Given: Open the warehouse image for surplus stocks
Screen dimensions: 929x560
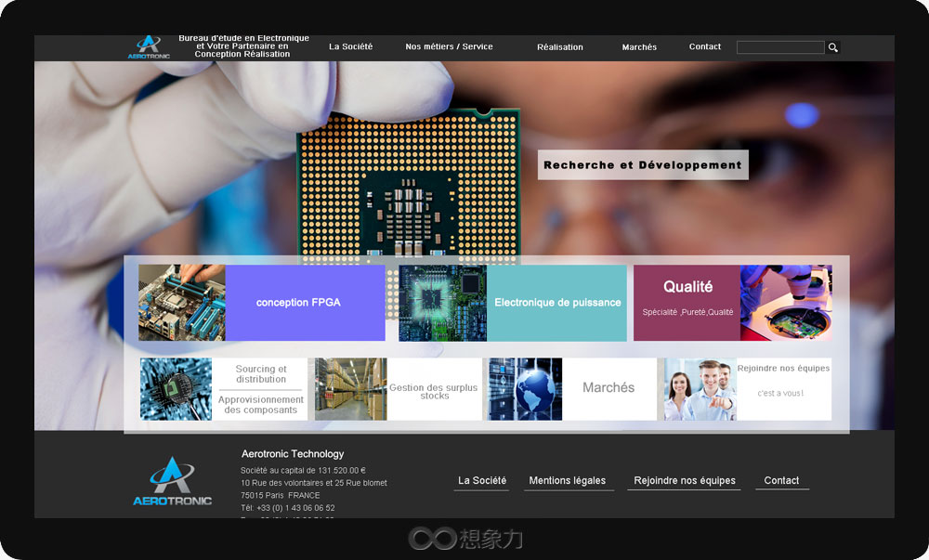Looking at the screenshot, I should click(x=350, y=389).
